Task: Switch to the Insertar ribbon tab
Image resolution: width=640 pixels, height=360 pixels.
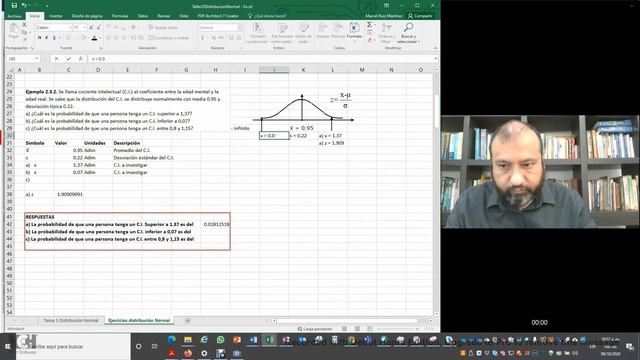Action: tap(56, 16)
